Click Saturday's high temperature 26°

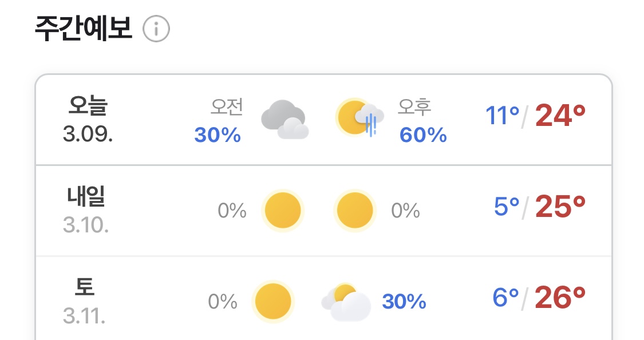(560, 298)
